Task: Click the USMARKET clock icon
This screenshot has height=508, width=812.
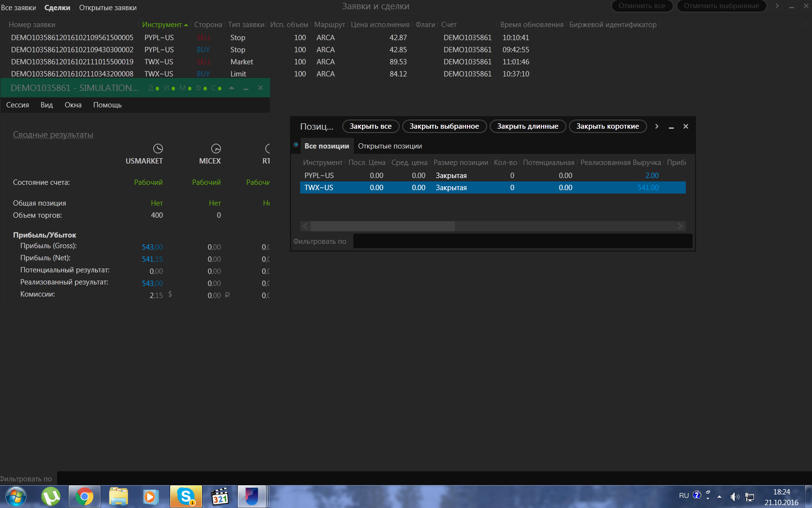Action: pos(158,149)
